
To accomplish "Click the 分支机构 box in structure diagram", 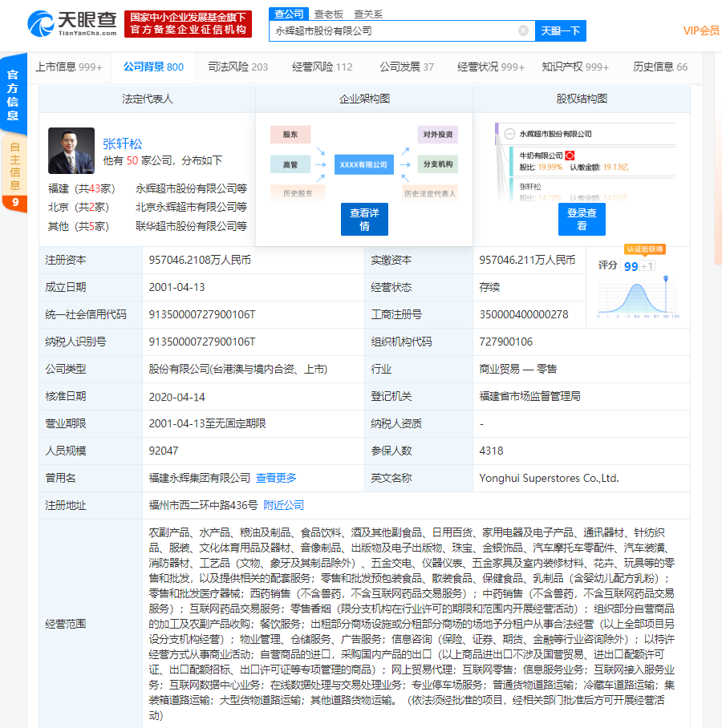I will [x=438, y=164].
